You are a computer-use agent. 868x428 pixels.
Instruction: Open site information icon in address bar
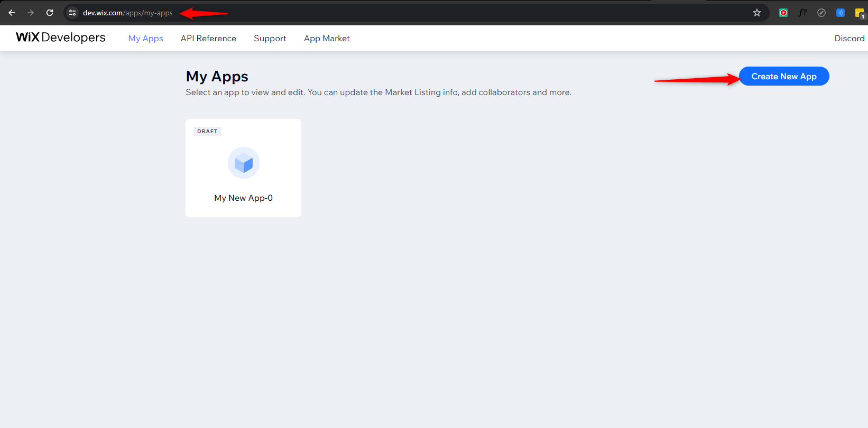tap(73, 13)
